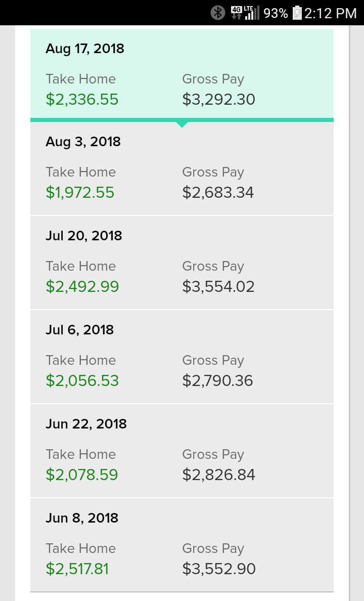Tap the 2:12 PM clock

331,13
